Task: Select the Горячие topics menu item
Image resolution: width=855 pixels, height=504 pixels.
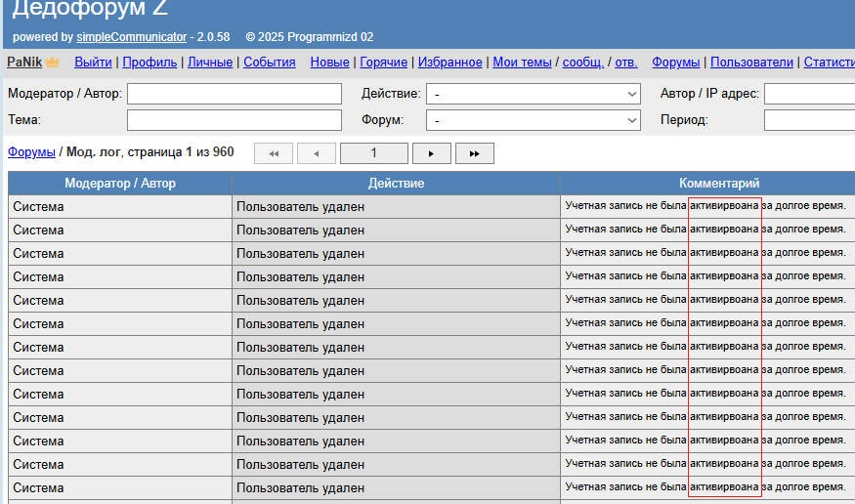Action: tap(383, 63)
